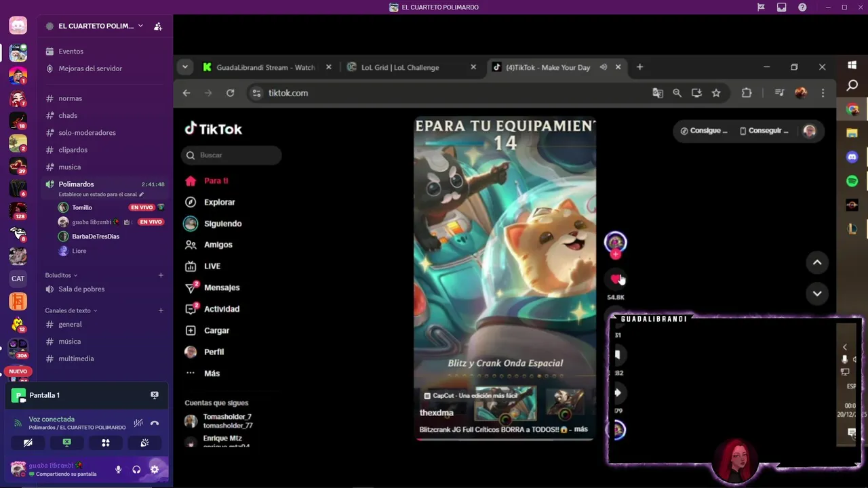The image size is (868, 488).
Task: Open the soundboard panel
Action: pos(144,443)
